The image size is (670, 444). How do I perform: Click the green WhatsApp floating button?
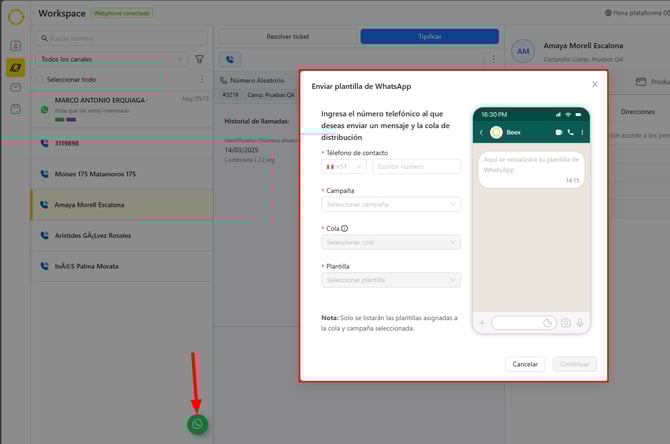point(197,424)
